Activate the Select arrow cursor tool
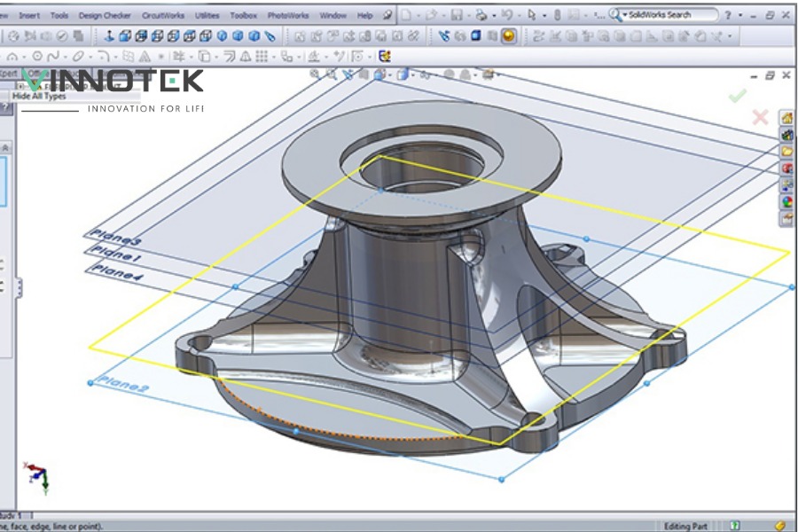 [x=532, y=15]
